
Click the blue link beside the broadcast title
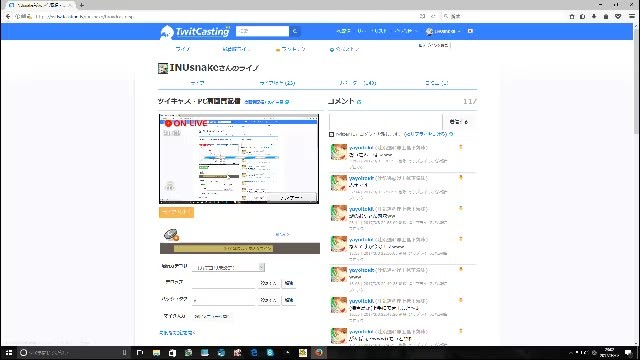tap(267, 102)
